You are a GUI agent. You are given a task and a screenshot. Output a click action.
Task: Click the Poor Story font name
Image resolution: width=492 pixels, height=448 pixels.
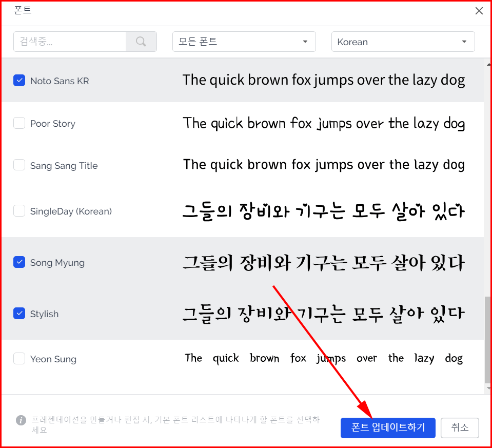(x=53, y=124)
